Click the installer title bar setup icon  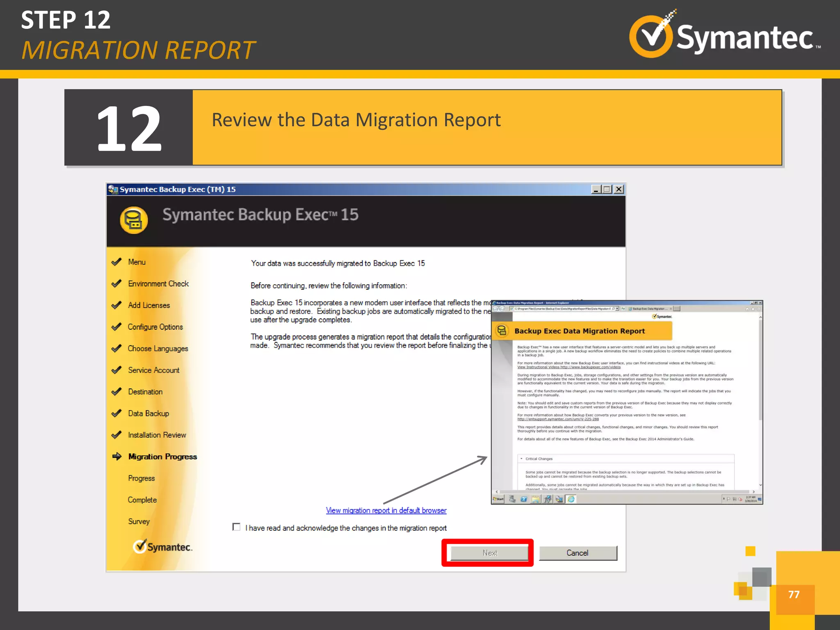tap(113, 189)
